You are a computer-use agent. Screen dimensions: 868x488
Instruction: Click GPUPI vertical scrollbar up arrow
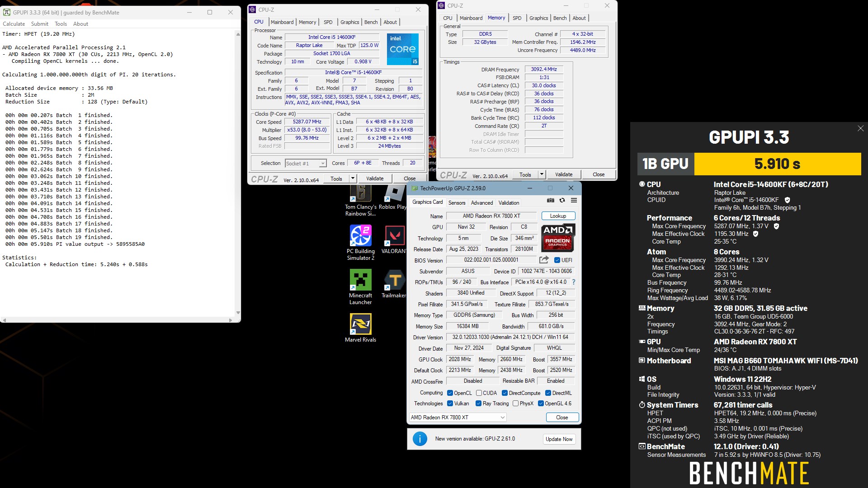pos(238,34)
